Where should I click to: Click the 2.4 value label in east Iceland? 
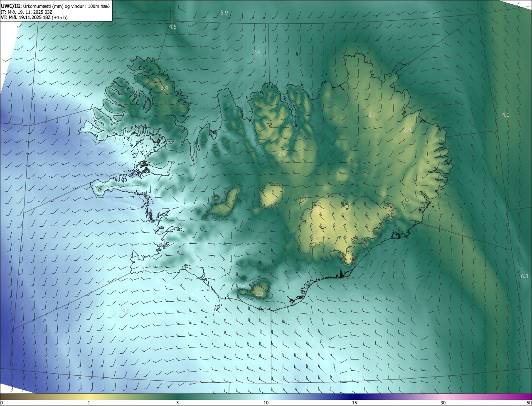click(407, 130)
